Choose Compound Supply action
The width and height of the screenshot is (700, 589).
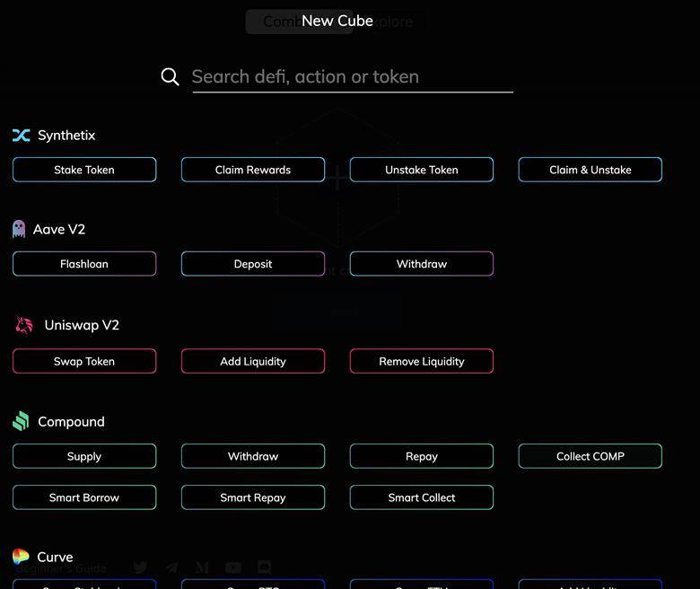point(84,456)
